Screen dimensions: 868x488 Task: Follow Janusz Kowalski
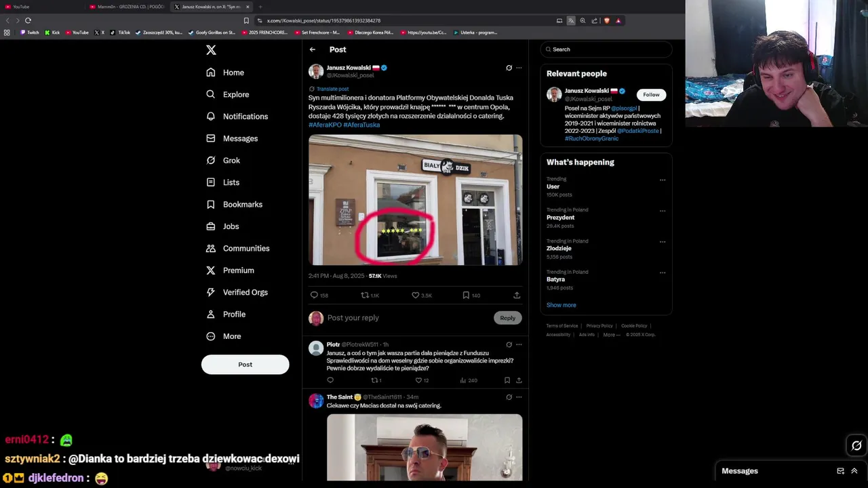[x=651, y=95]
